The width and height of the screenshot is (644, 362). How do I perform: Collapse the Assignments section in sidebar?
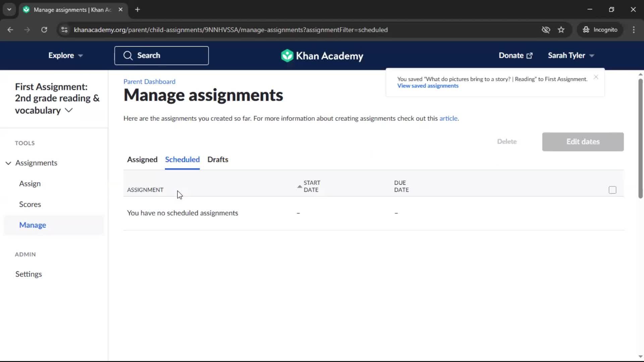click(8, 163)
